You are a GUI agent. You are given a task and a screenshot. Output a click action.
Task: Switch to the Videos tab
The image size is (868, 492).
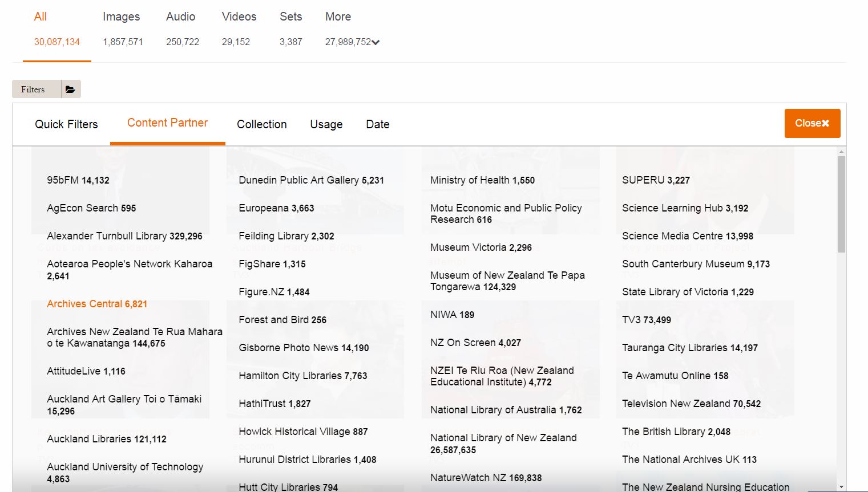[239, 29]
